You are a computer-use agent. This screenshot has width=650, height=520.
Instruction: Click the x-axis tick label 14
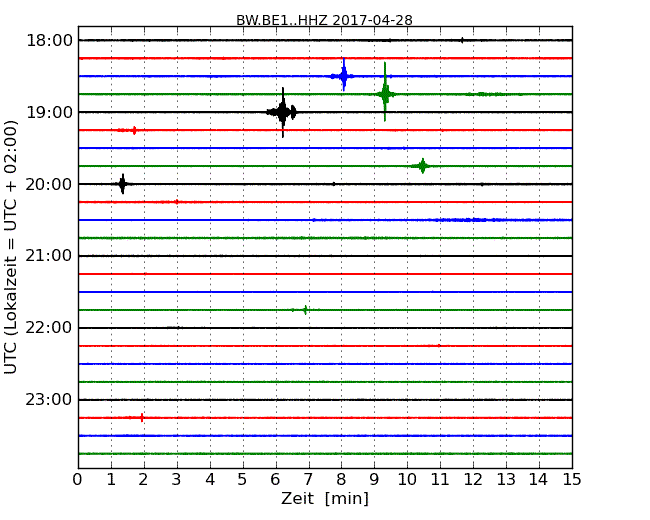point(538,479)
